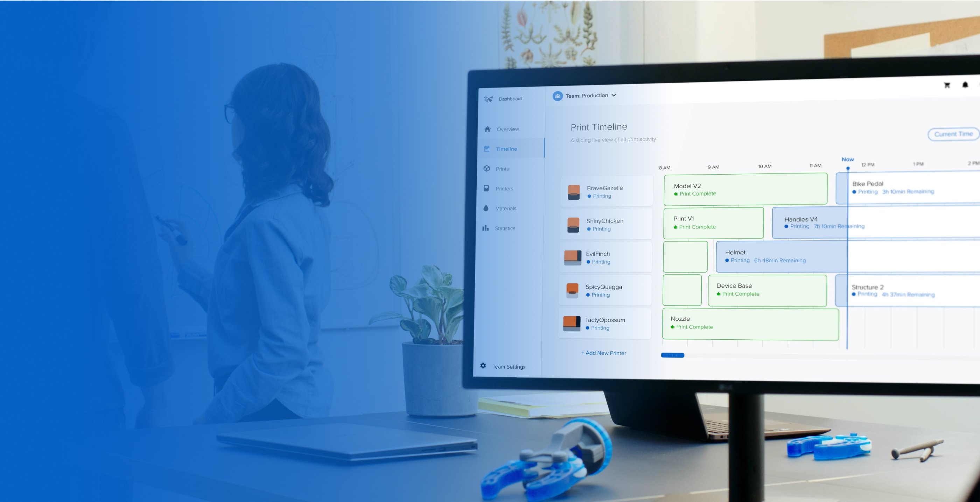980x502 pixels.
Task: Select the Overview sidebar icon
Action: pyautogui.click(x=485, y=129)
